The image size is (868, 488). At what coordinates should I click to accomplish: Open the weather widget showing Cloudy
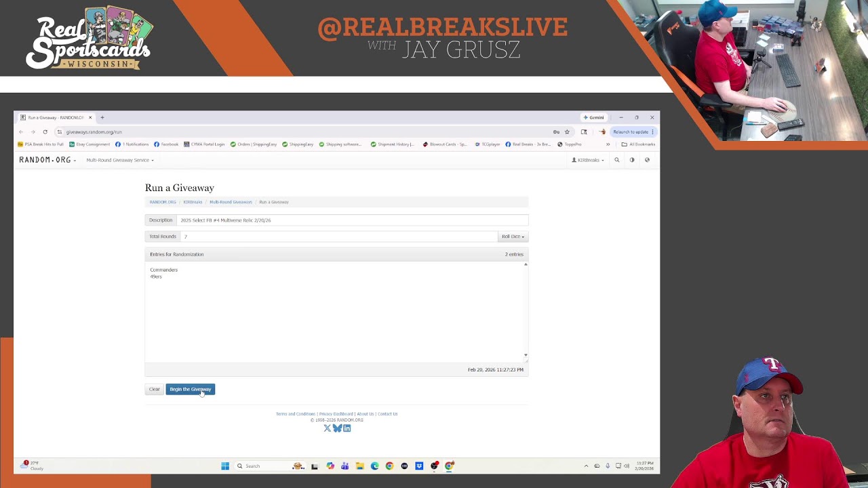tap(33, 466)
